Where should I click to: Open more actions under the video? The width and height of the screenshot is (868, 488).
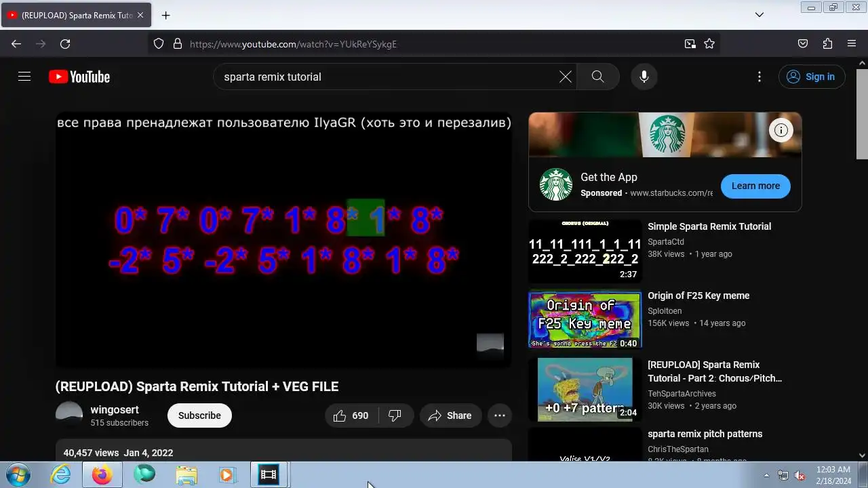[500, 415]
